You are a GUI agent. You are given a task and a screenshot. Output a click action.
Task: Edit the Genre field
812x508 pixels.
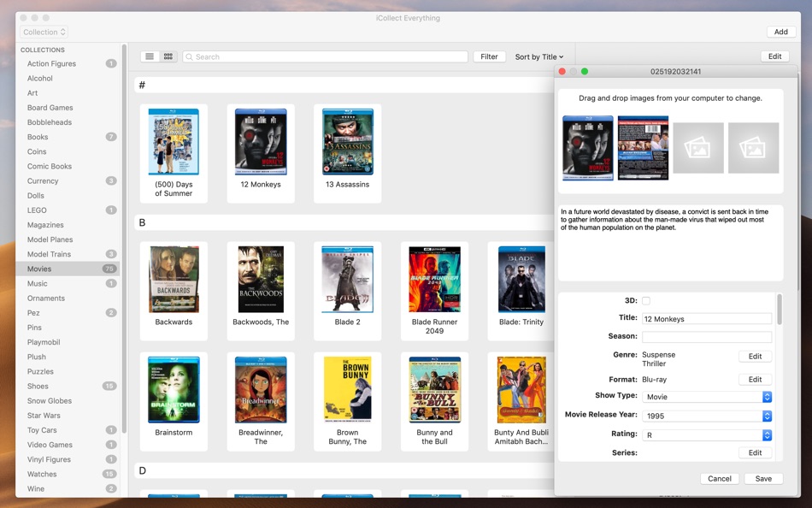pos(755,356)
